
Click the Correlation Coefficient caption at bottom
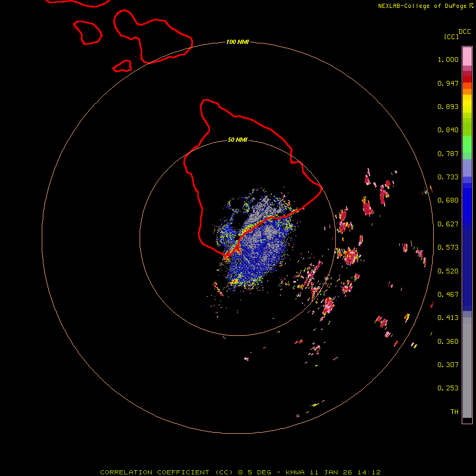point(240,472)
